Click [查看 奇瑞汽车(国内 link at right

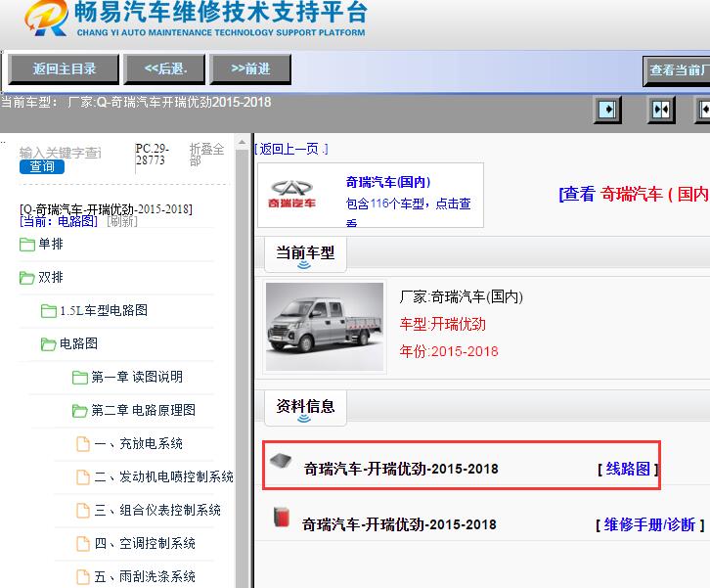point(634,195)
